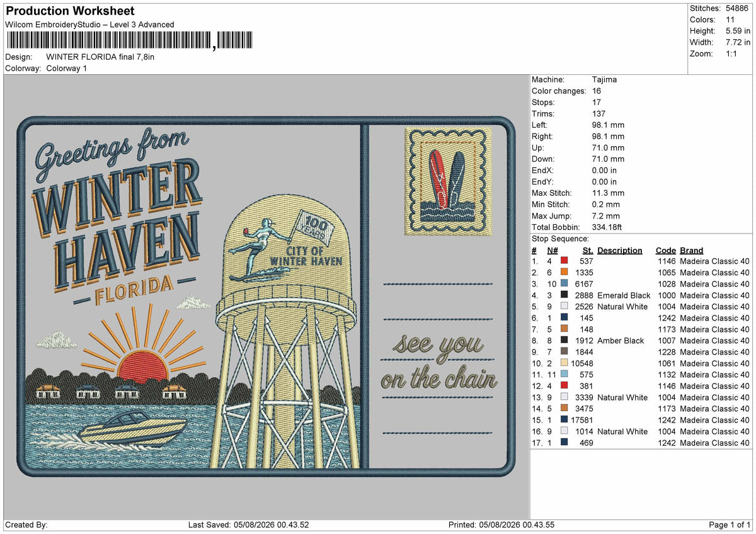
Task: Select the blue swatch for stop 3
Action: [x=564, y=283]
